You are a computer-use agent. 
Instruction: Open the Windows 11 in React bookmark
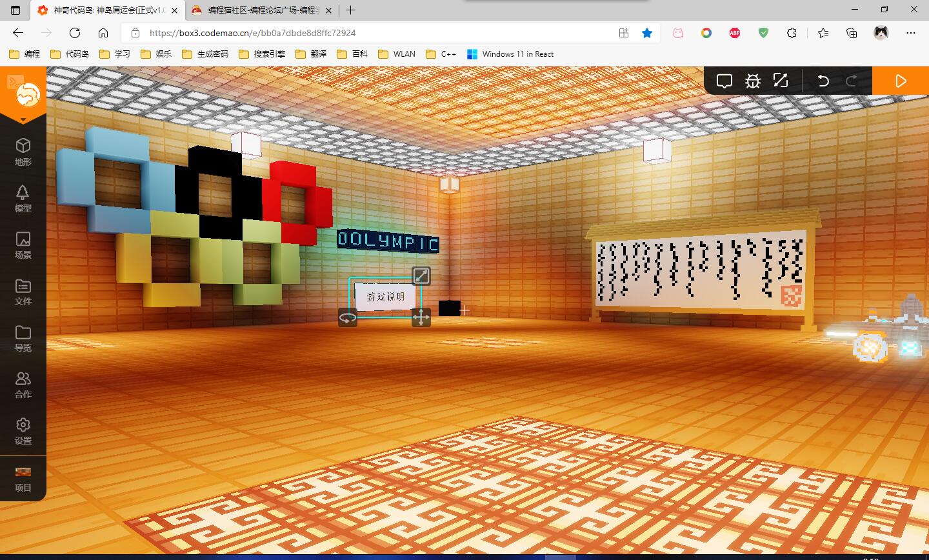pos(510,54)
